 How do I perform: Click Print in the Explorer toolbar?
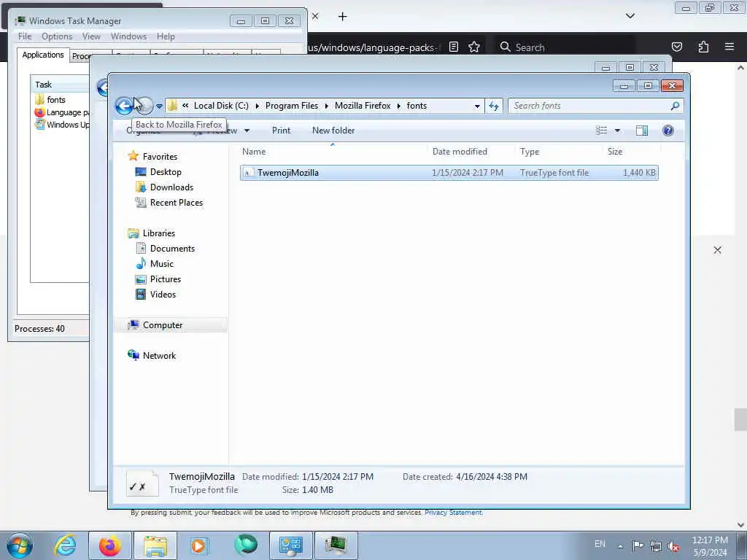coord(281,131)
